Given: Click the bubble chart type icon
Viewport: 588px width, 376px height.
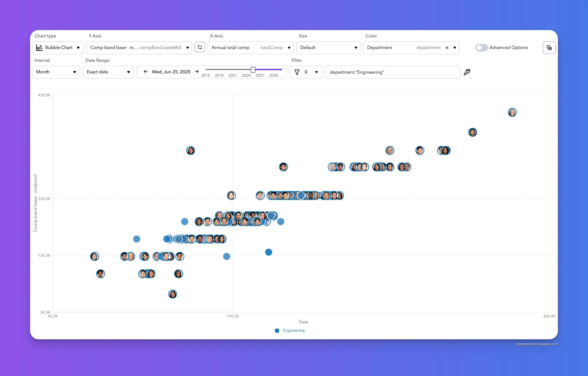Looking at the screenshot, I should tap(39, 48).
